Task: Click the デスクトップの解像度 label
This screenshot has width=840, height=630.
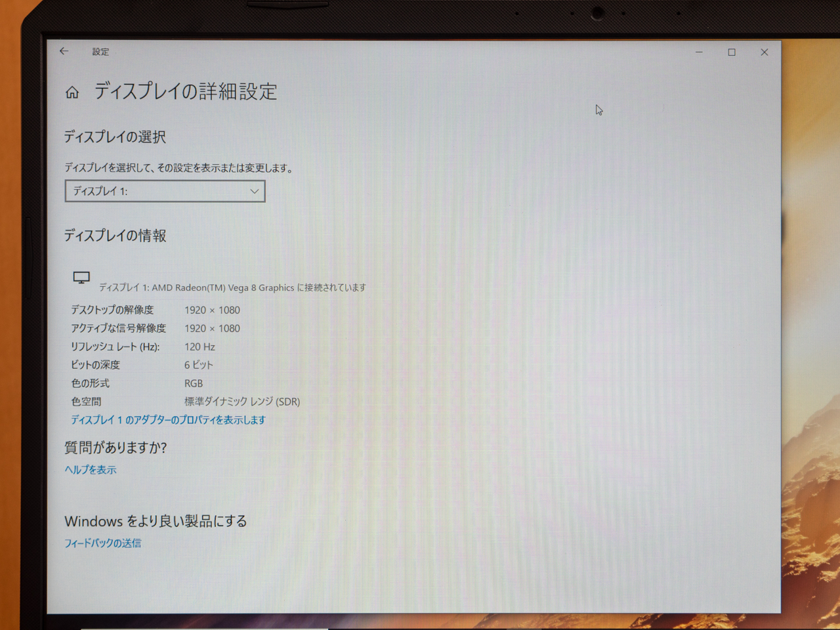Action: point(112,310)
